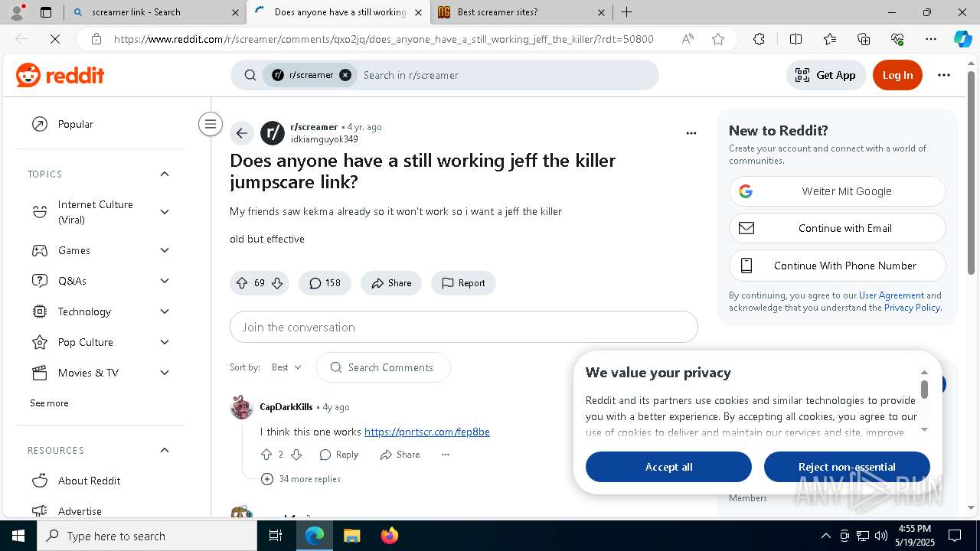Open CapDarkKills user avatar

click(x=242, y=407)
